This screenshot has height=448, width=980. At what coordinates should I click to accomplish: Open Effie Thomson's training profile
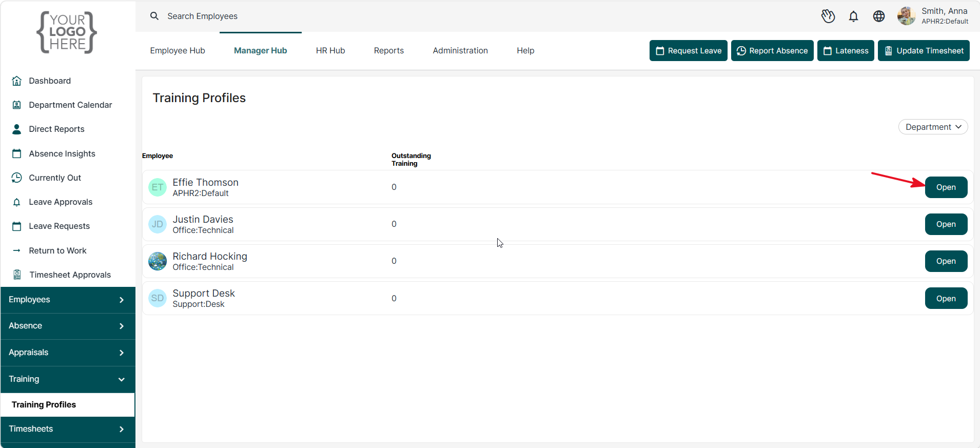click(946, 187)
